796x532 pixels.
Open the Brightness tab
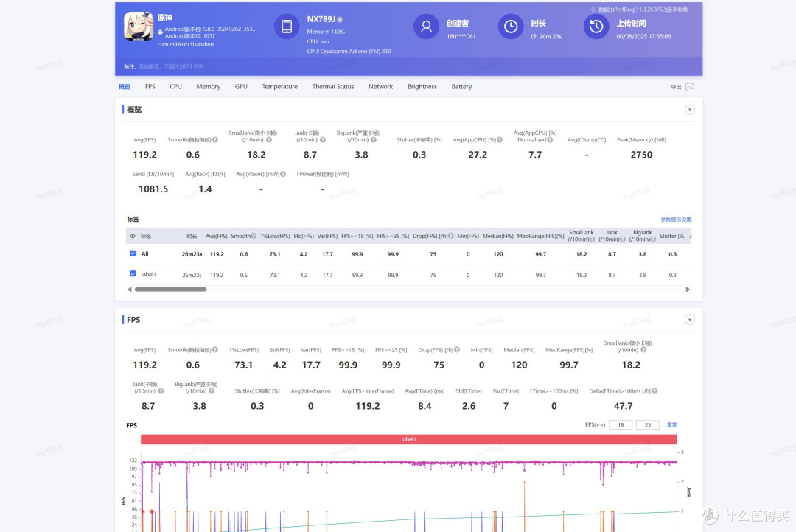[422, 87]
